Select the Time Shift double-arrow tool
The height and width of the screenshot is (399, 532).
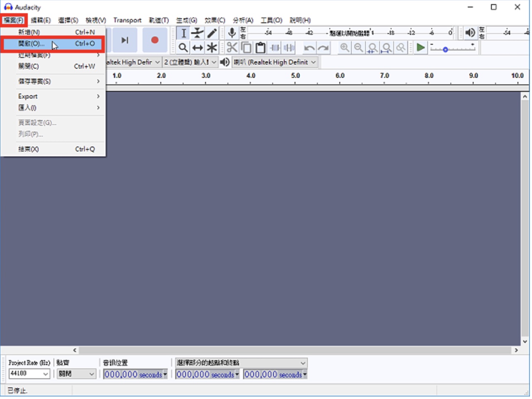click(x=198, y=48)
